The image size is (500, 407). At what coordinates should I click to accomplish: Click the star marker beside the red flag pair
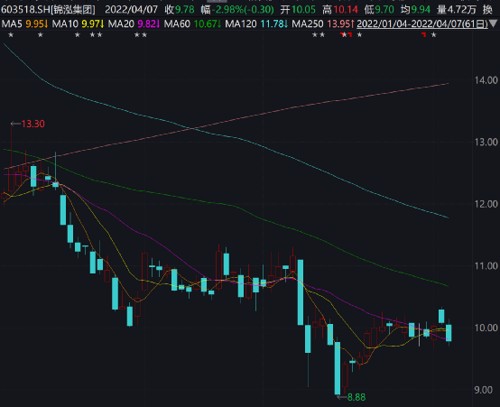pyautogui.click(x=359, y=35)
